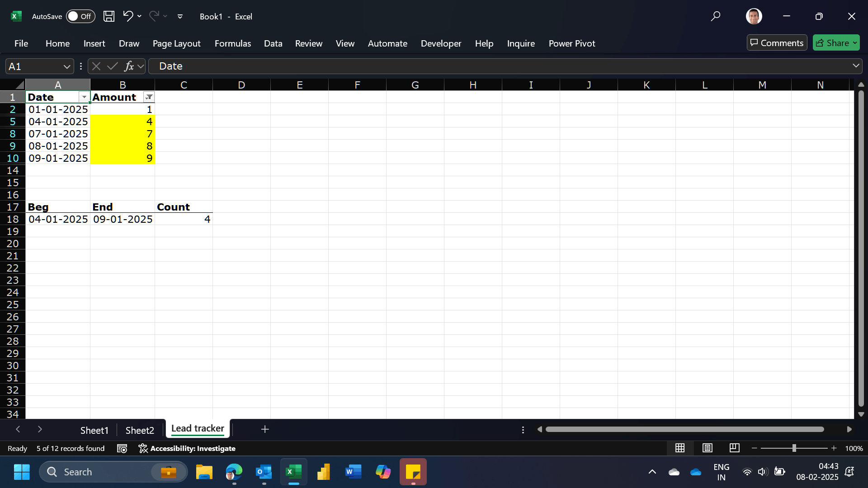The height and width of the screenshot is (488, 868).
Task: Click the Undo arrow icon
Action: click(127, 16)
